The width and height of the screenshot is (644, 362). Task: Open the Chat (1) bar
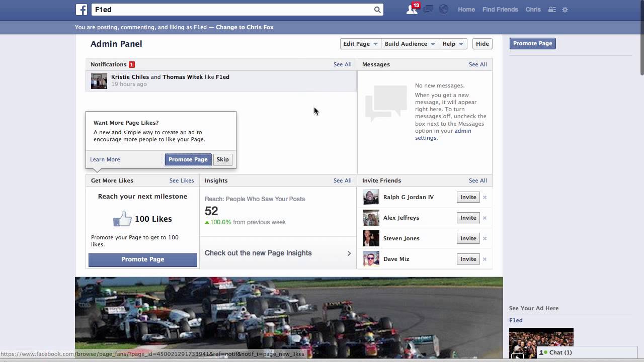point(587,352)
